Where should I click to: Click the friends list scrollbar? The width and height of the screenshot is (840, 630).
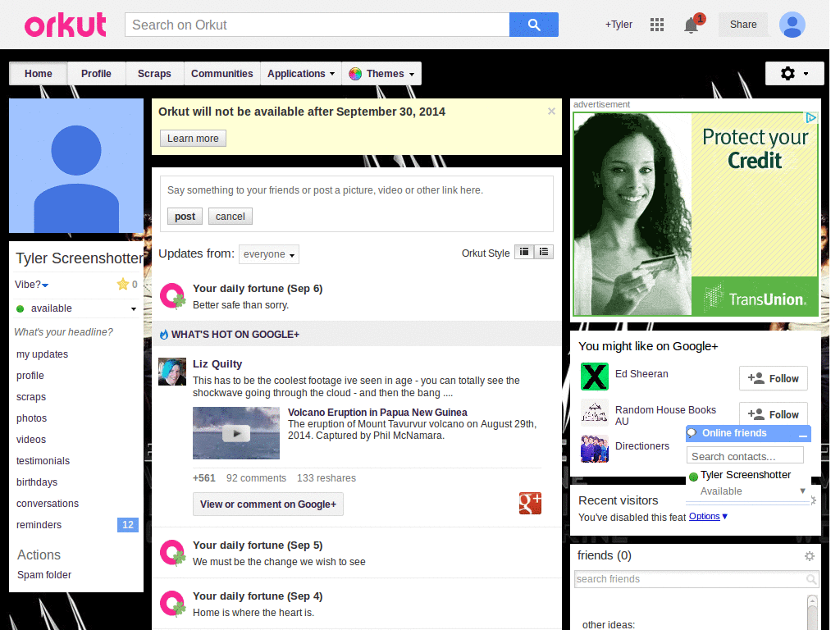coord(812,612)
